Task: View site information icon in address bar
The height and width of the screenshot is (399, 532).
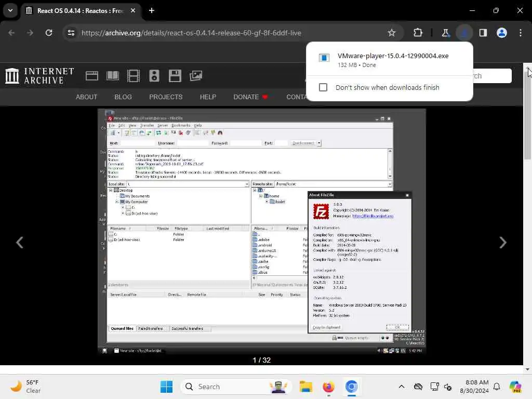Action: [71, 33]
